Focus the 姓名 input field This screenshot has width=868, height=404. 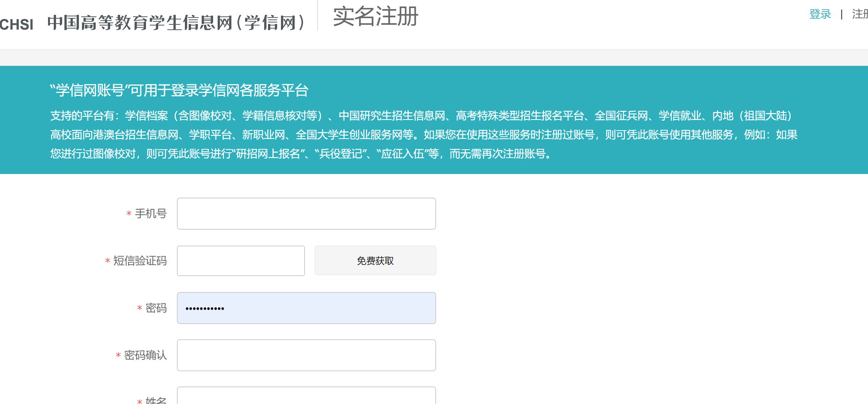[x=306, y=396]
